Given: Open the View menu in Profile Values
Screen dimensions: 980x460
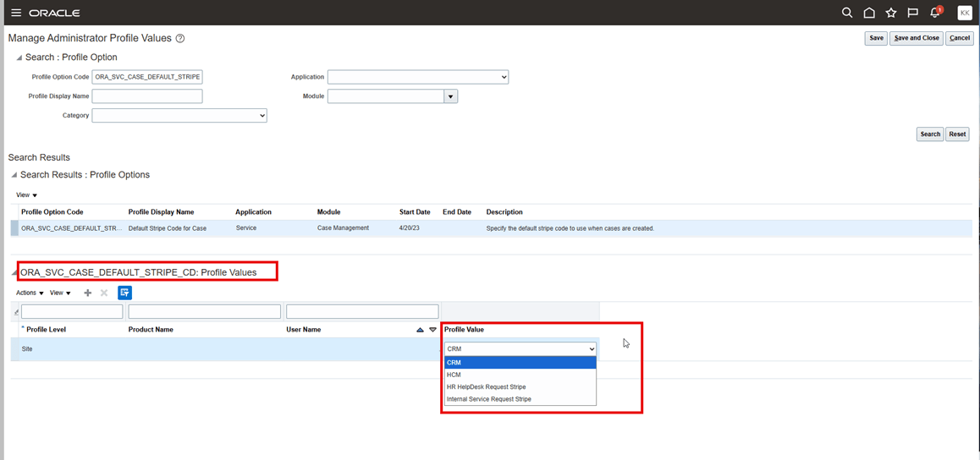Looking at the screenshot, I should pyautogui.click(x=61, y=293).
